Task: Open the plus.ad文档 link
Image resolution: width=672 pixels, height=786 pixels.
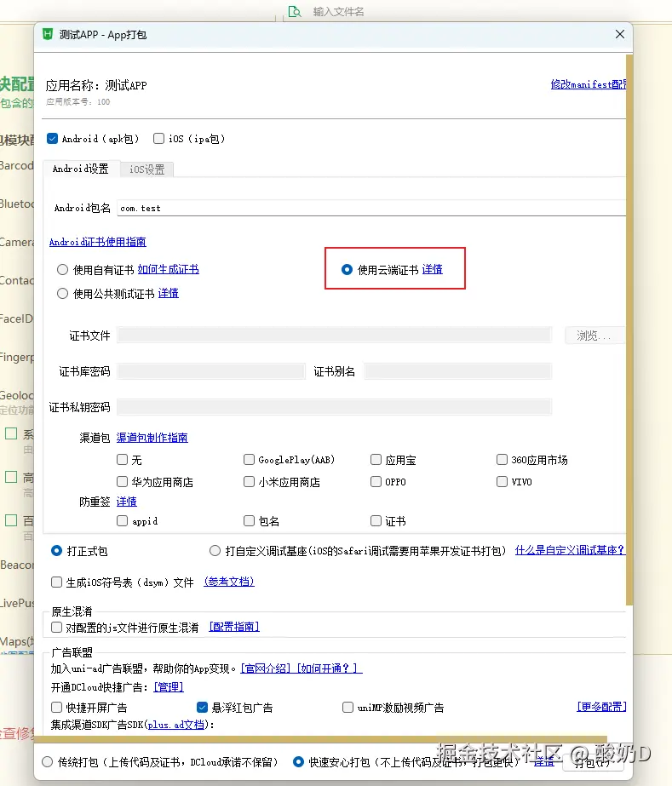Action: 176,725
